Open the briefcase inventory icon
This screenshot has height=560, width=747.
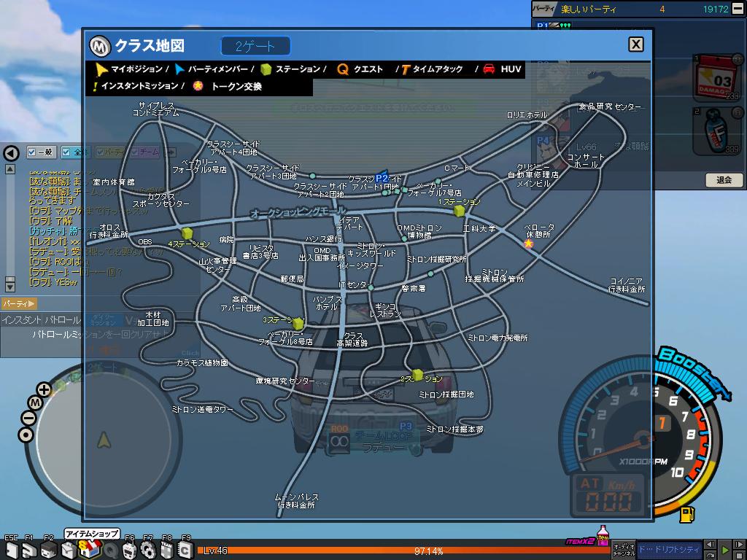click(x=69, y=551)
